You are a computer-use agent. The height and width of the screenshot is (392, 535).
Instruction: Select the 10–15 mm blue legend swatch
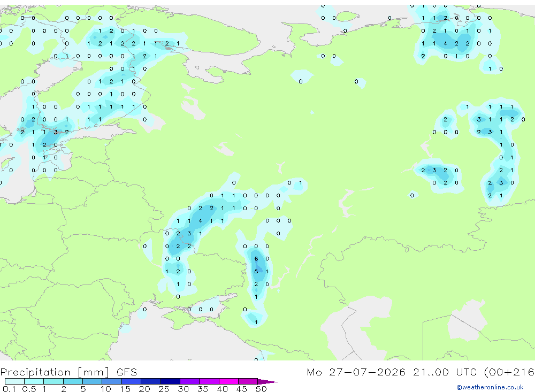pos(112,381)
